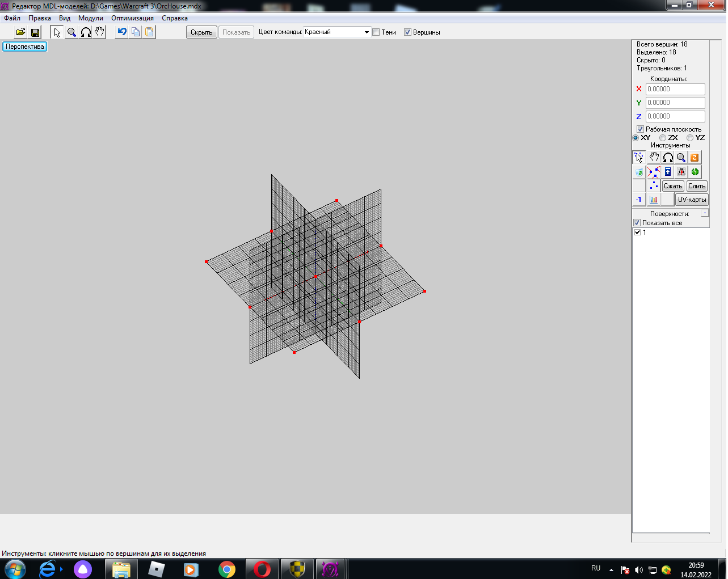Select the rotate tool in Инструменты panel
The height and width of the screenshot is (579, 728).
pyautogui.click(x=668, y=158)
